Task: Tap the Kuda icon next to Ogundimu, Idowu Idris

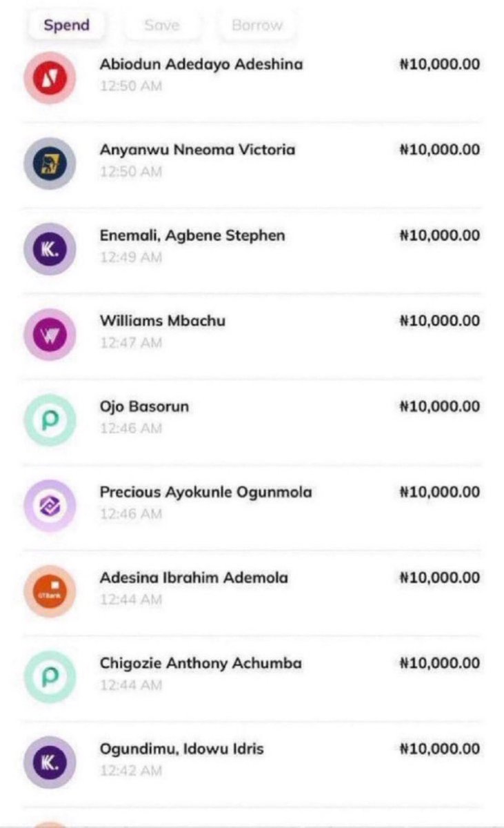Action: (x=50, y=762)
